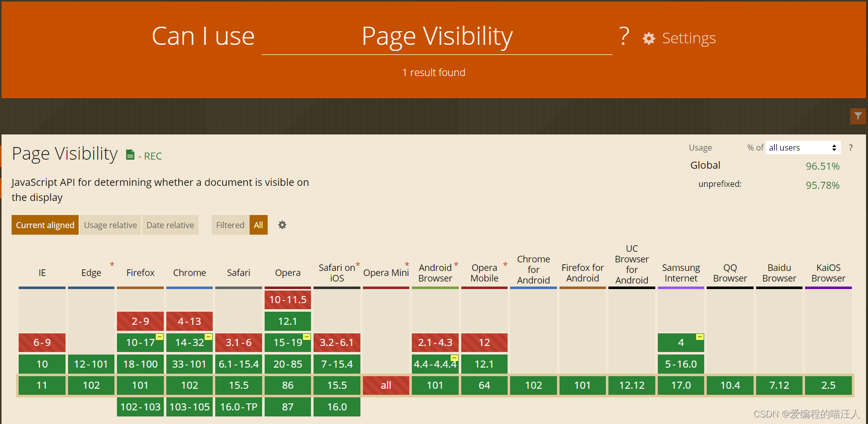Select the Opera Mobile 64 cell
The image size is (868, 424).
click(484, 385)
